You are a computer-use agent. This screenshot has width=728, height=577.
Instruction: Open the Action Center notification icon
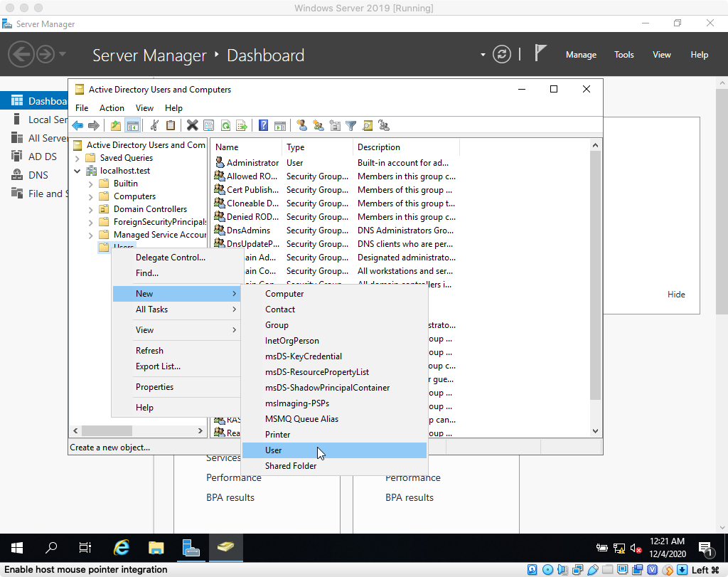pyautogui.click(x=706, y=549)
